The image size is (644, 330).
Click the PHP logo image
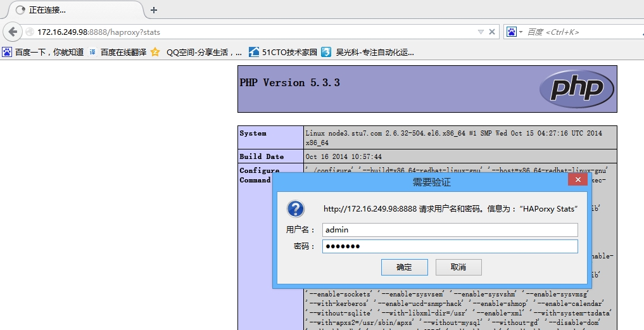click(x=577, y=89)
